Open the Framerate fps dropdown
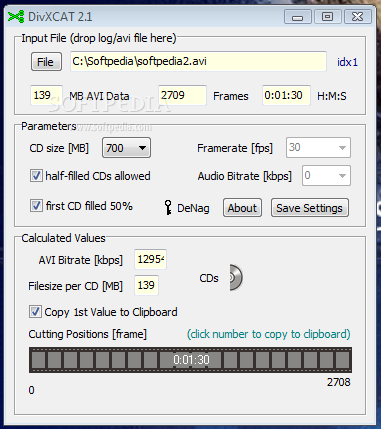 (318, 147)
